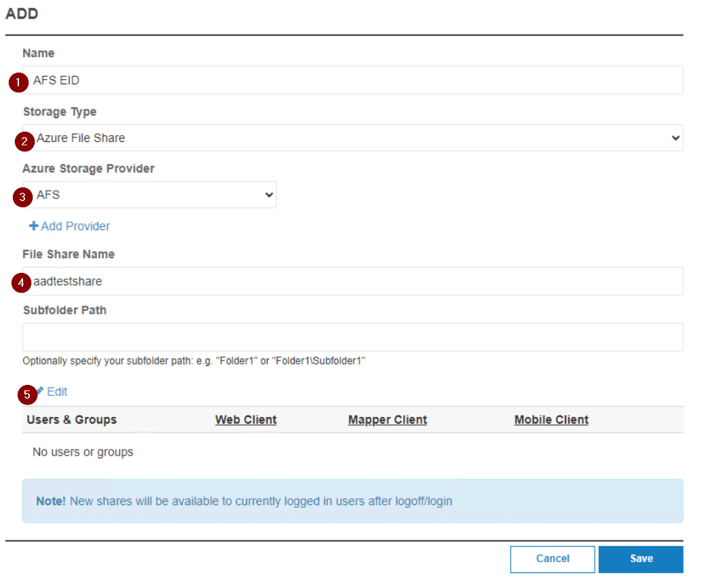The width and height of the screenshot is (704, 588).
Task: Click the empty Subfolder Path field
Action: [353, 337]
